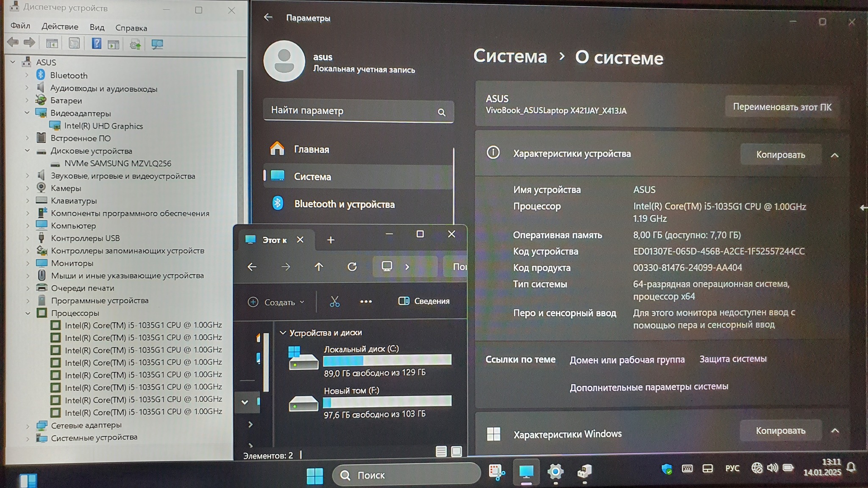Switch Explorer to large icons view
Image resolution: width=868 pixels, height=488 pixels.
(x=456, y=452)
